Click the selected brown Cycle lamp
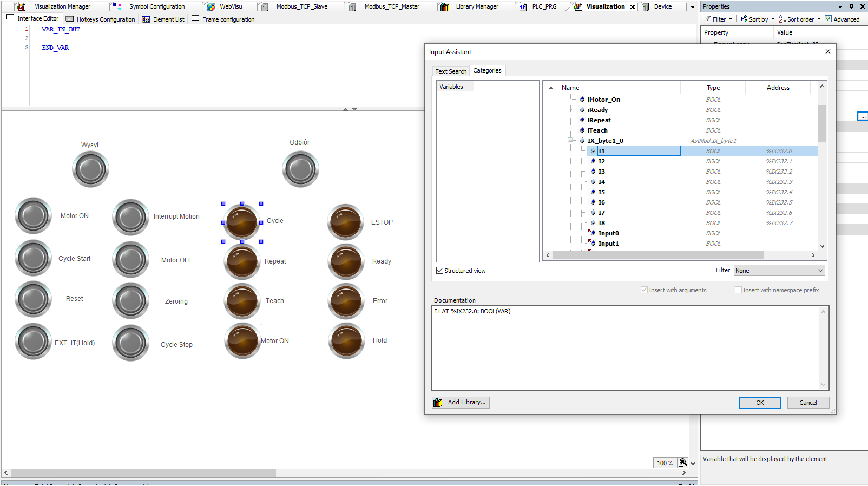This screenshot has height=486, width=868. 242,222
